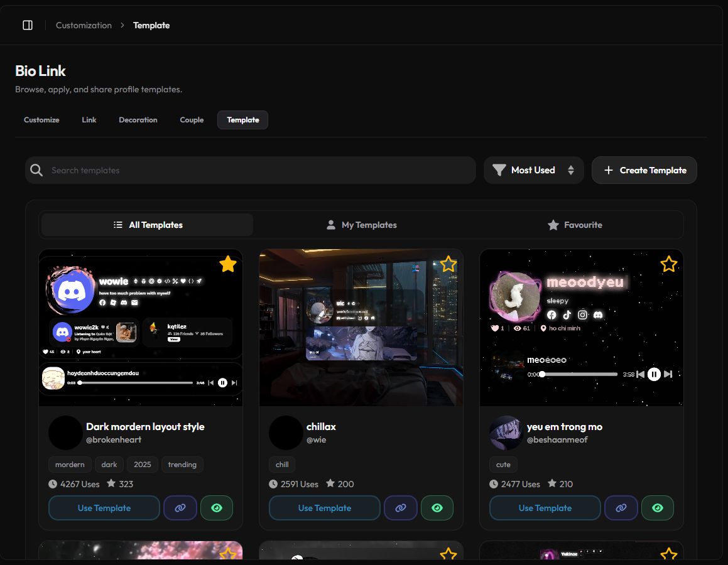Select the Template breadcrumb item
The width and height of the screenshot is (728, 565).
(x=151, y=25)
